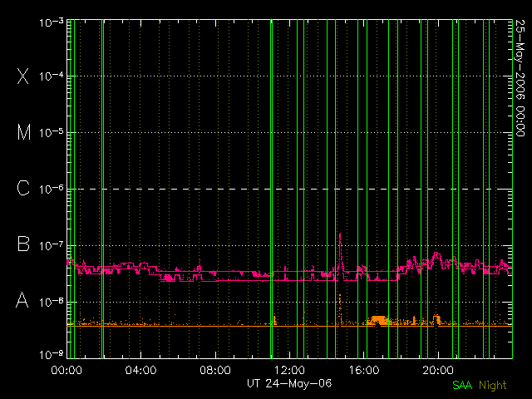The width and height of the screenshot is (532, 399).
Task: Click the 10^-4 y-axis tick label
Action: click(x=52, y=76)
